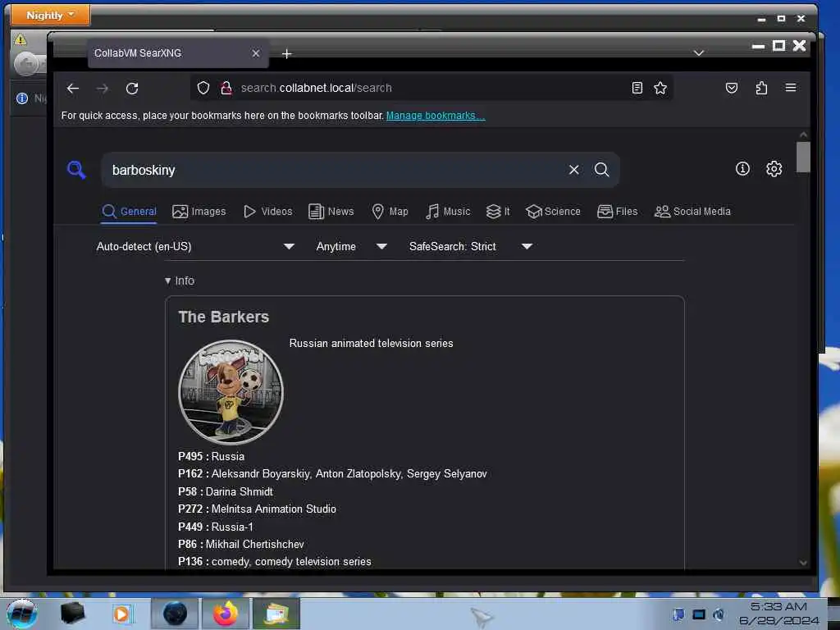This screenshot has height=630, width=840.
Task: List all tabs with the chevron button
Action: pos(698,53)
